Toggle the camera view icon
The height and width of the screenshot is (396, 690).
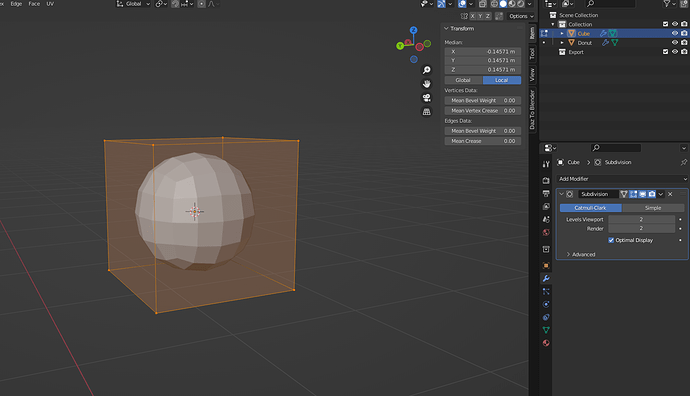[x=426, y=98]
